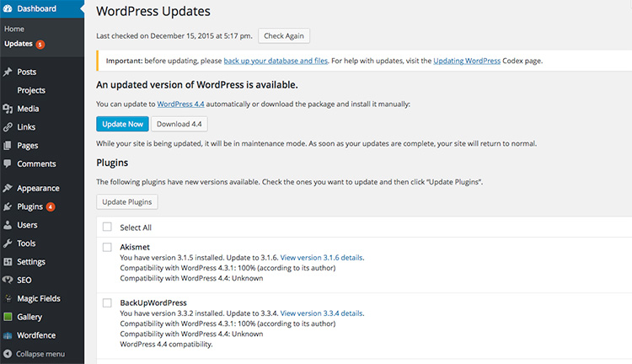Viewport: 632px width, 364px height.
Task: Click the blue Update Now button
Action: pyautogui.click(x=122, y=124)
